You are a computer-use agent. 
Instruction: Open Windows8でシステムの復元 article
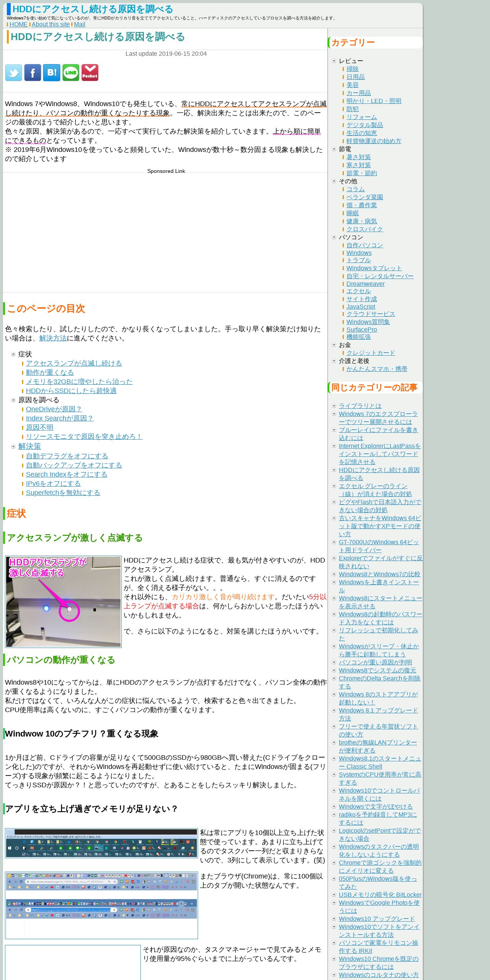(378, 671)
